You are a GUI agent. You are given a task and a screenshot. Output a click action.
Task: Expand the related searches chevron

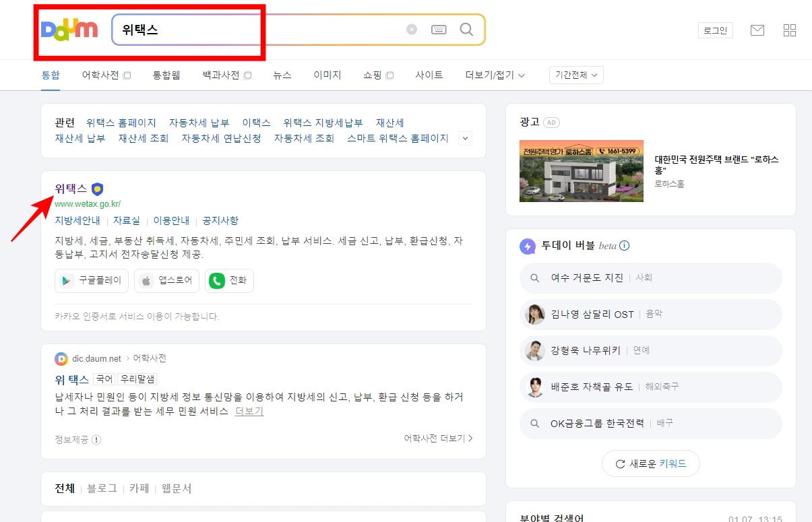466,138
